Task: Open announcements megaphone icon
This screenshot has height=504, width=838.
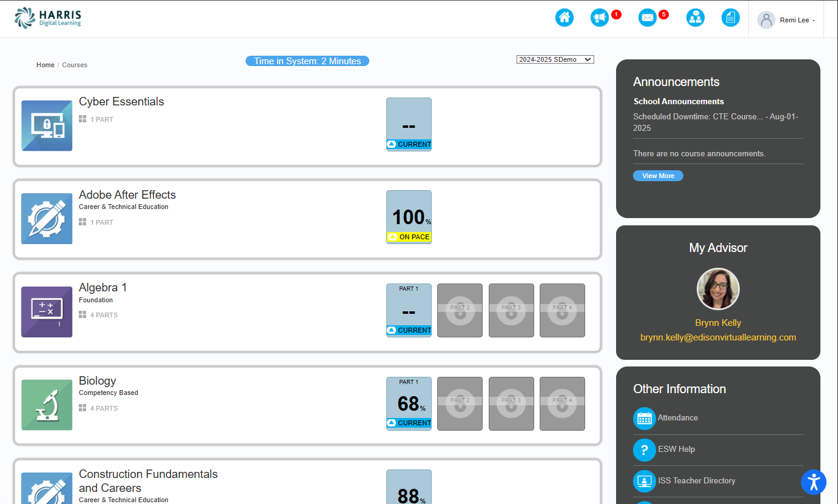Action: click(599, 18)
